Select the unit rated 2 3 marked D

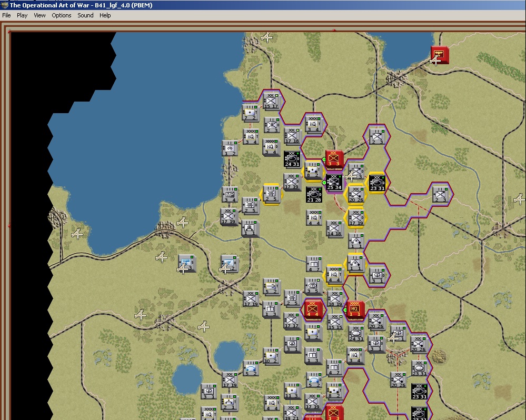click(x=272, y=125)
